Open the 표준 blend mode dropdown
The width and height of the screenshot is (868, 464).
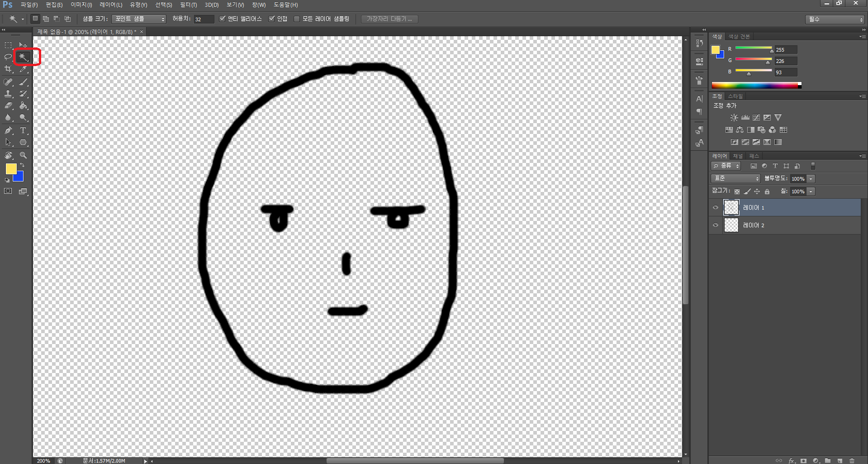point(735,179)
